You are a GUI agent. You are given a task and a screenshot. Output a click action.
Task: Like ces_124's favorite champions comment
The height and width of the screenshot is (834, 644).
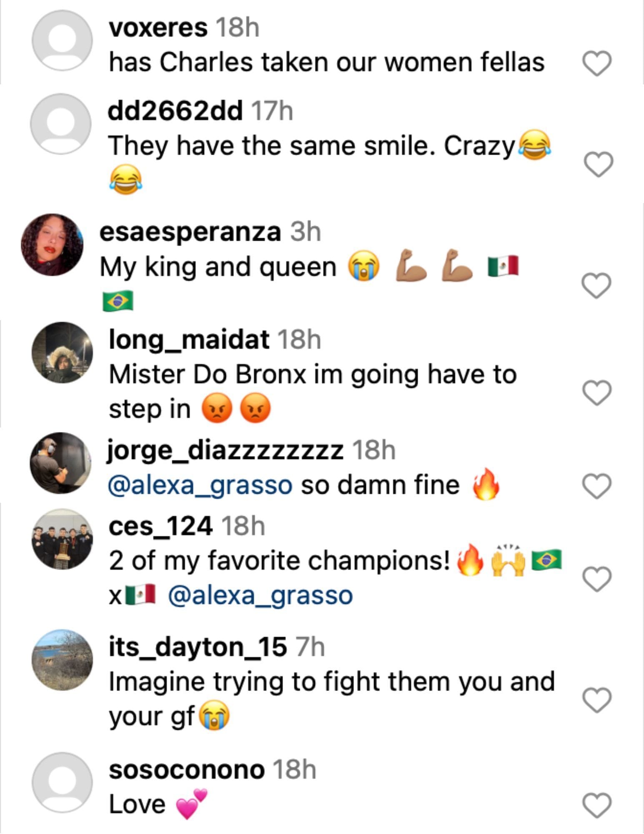[x=596, y=579]
